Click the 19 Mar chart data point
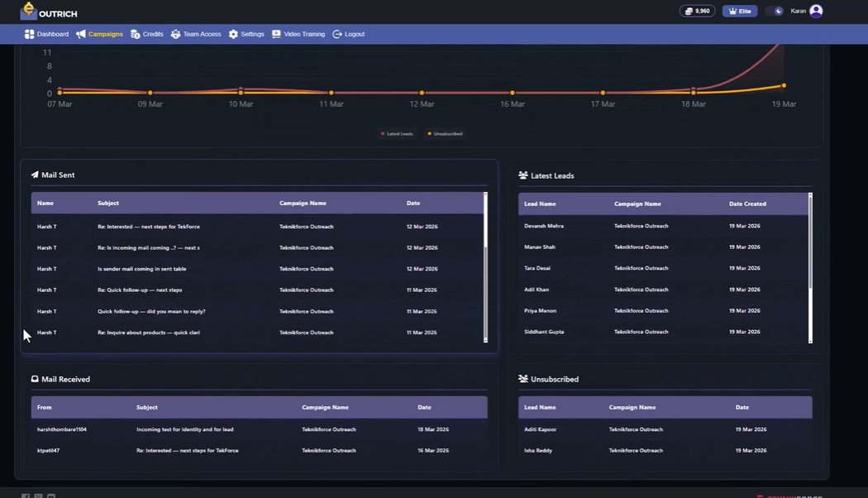 coord(784,85)
